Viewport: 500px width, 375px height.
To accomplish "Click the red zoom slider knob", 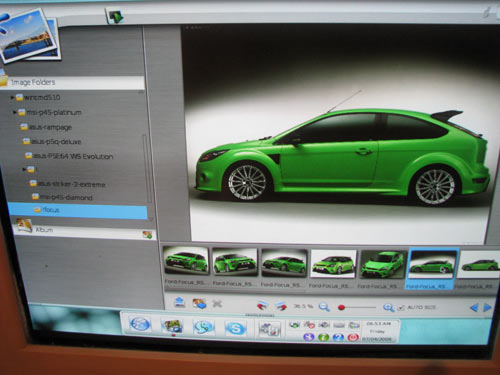I will coord(341,307).
